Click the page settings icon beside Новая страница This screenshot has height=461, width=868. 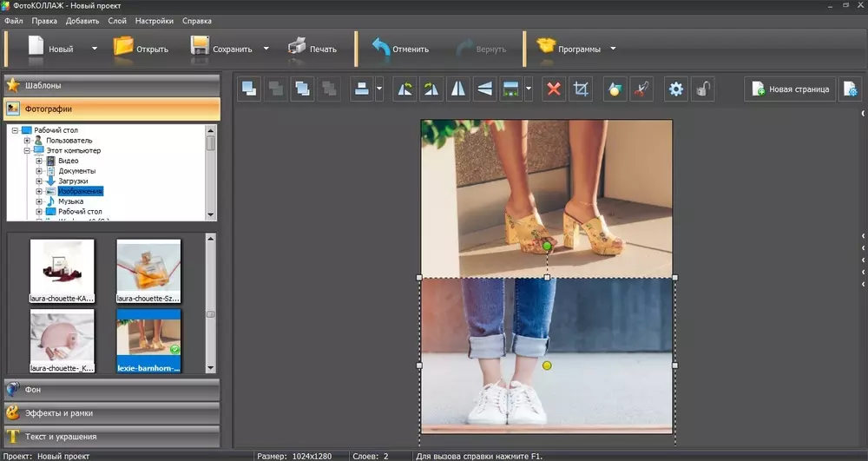(852, 89)
